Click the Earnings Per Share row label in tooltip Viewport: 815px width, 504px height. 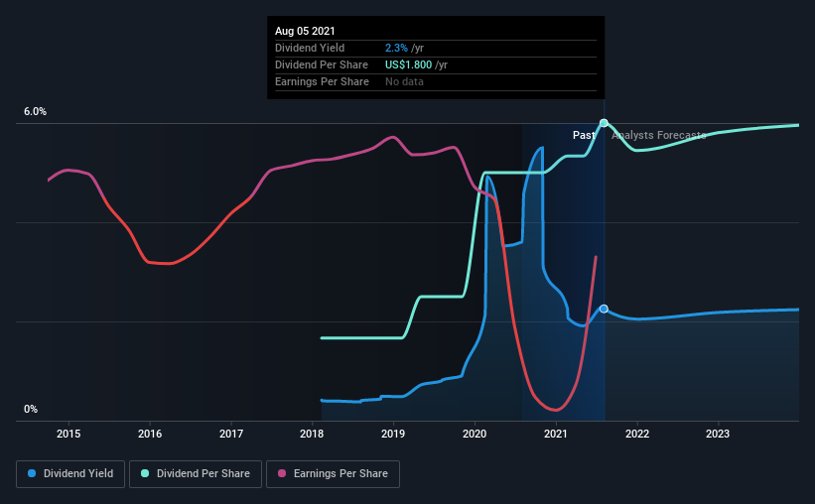tap(322, 81)
